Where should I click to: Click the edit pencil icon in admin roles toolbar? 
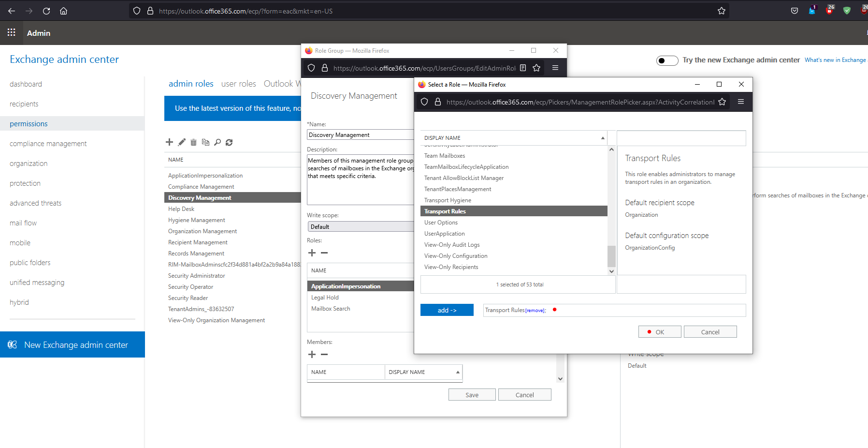182,142
